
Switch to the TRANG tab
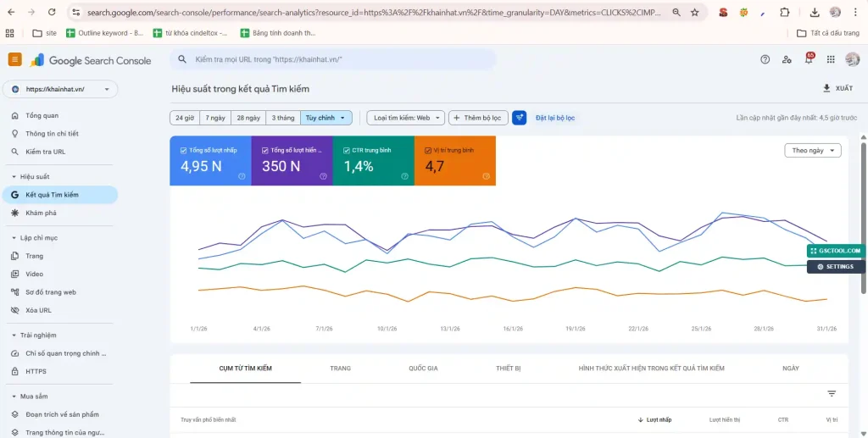pyautogui.click(x=341, y=369)
